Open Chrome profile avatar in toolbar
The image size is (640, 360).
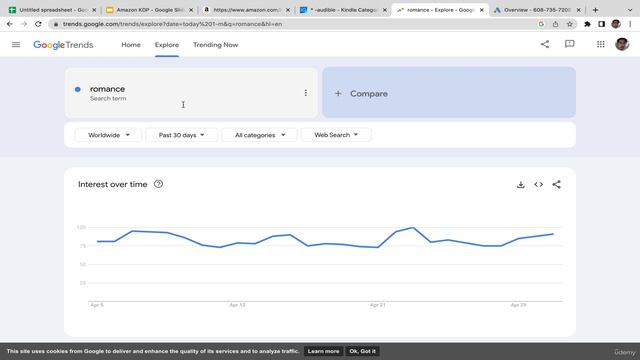click(616, 24)
